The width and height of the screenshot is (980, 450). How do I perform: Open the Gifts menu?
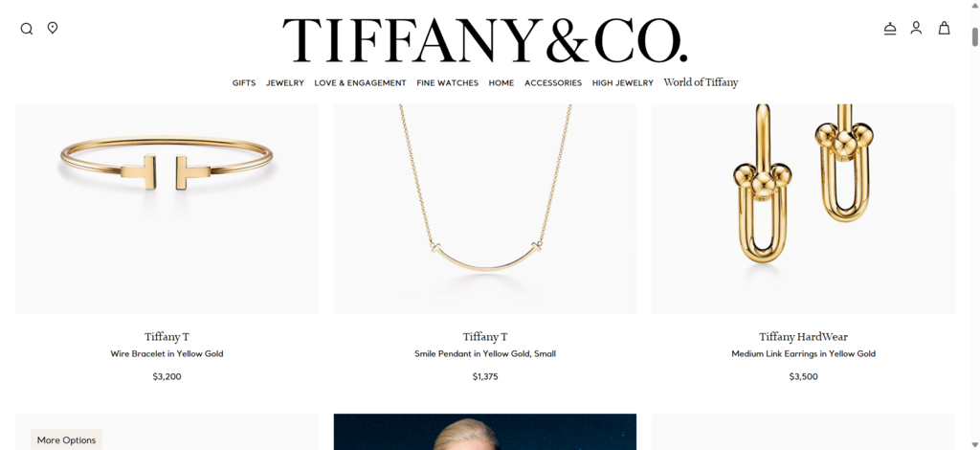pos(244,82)
